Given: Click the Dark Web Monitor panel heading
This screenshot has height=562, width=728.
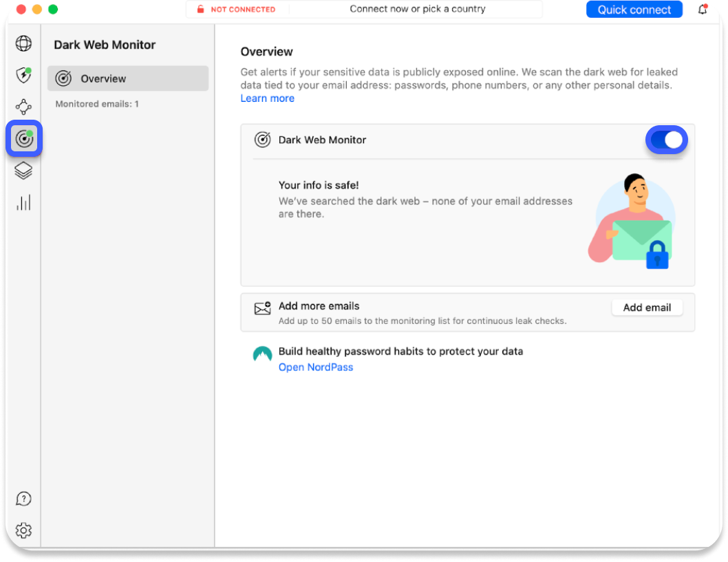Looking at the screenshot, I should tap(105, 45).
